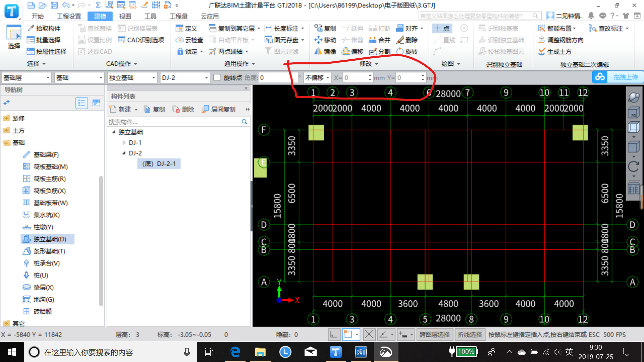Open Edge browser from taskbar

235,352
